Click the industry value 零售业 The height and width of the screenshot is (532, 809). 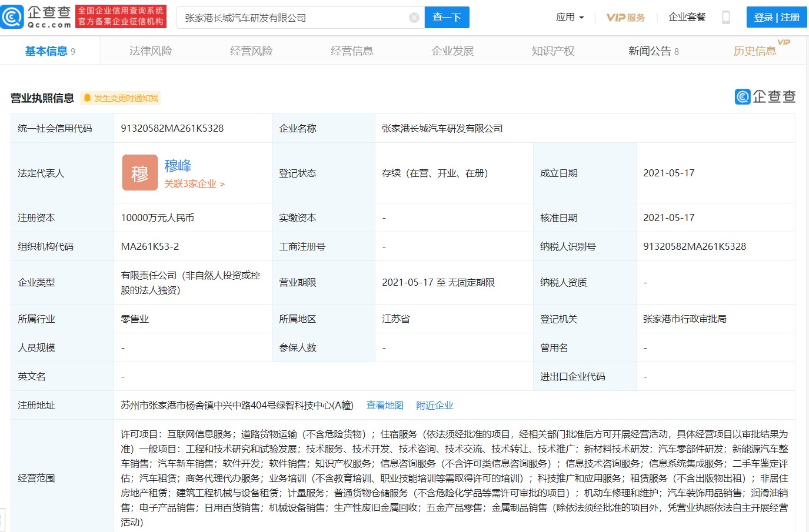(x=135, y=319)
